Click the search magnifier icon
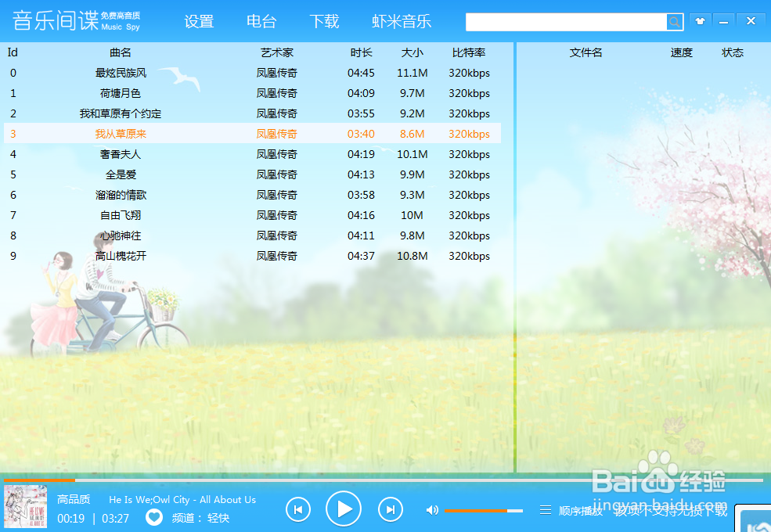The width and height of the screenshot is (771, 532). pyautogui.click(x=675, y=21)
